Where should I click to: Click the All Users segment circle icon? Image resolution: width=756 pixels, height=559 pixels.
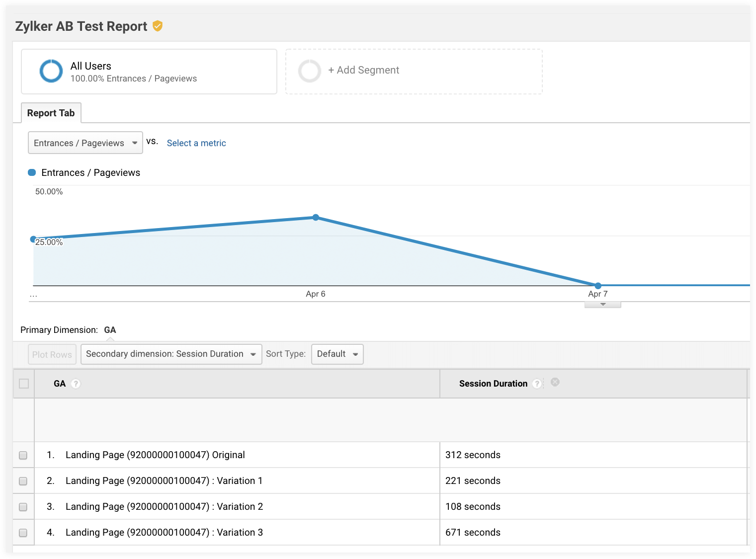click(x=51, y=71)
